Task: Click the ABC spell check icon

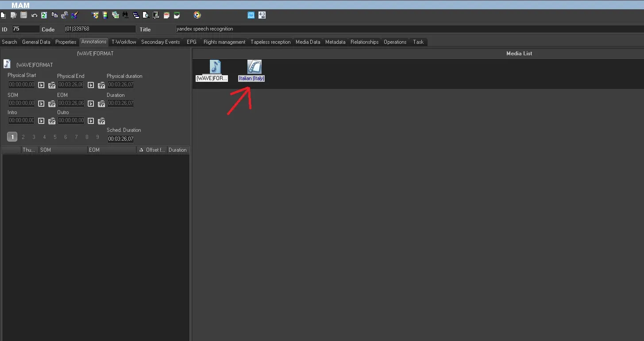Action: (167, 15)
